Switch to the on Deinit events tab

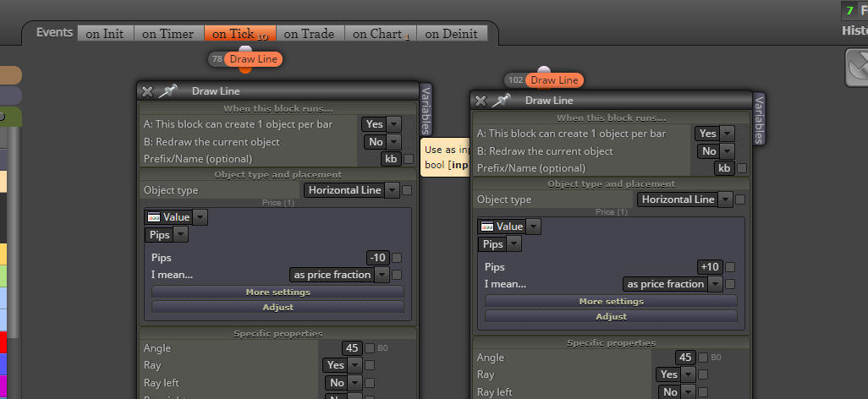click(x=451, y=34)
